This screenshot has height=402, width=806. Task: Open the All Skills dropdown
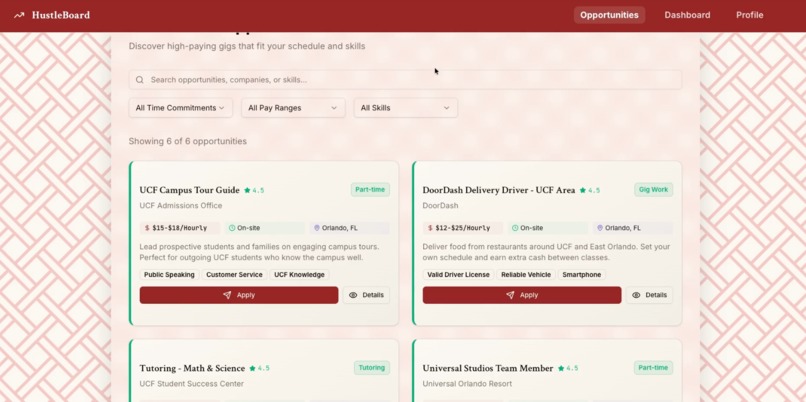[406, 108]
